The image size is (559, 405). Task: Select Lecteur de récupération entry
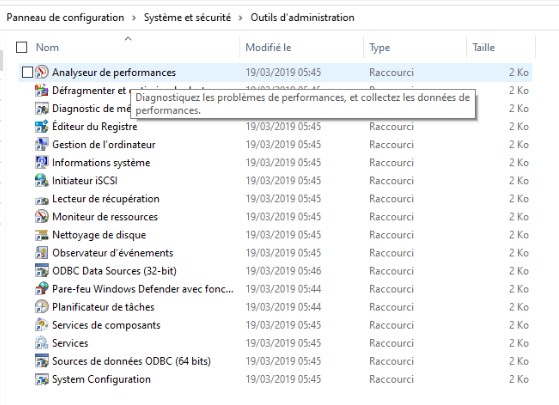106,199
